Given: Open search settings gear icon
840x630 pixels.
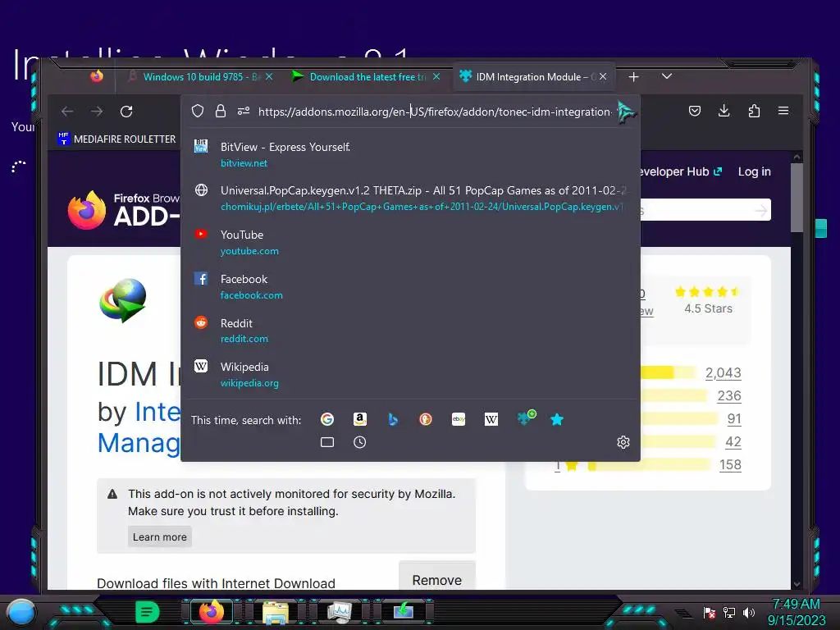Looking at the screenshot, I should point(623,442).
